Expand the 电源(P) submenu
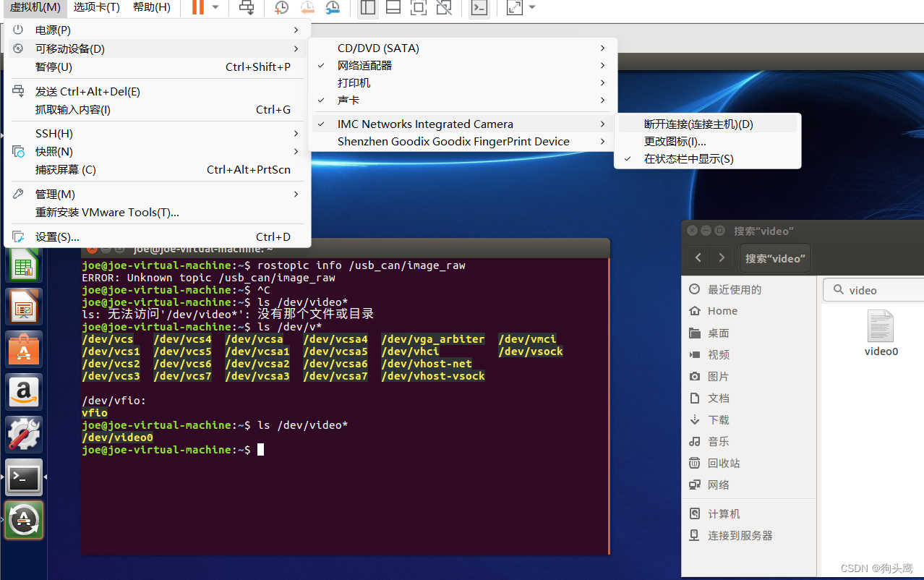 tap(158, 30)
